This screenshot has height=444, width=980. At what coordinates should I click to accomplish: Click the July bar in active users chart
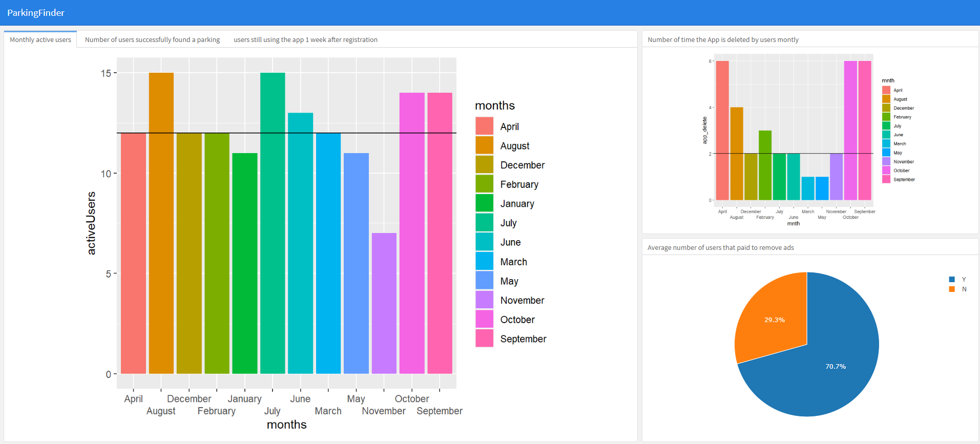[273, 223]
